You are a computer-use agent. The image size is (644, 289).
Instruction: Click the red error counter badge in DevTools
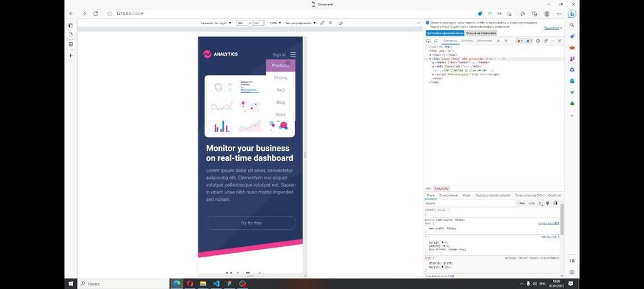click(519, 41)
